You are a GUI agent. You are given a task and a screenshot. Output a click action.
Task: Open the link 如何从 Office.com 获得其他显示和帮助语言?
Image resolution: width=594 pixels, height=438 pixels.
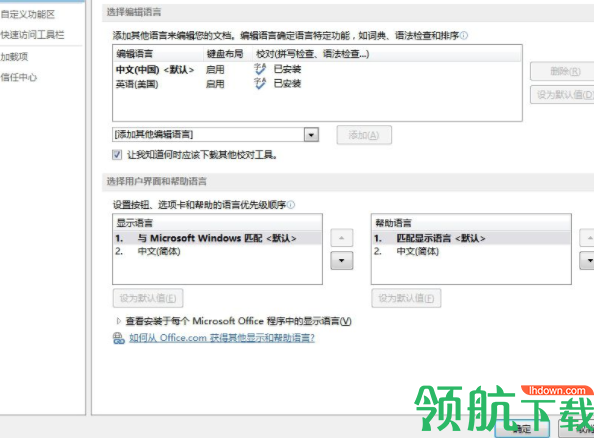click(x=222, y=338)
